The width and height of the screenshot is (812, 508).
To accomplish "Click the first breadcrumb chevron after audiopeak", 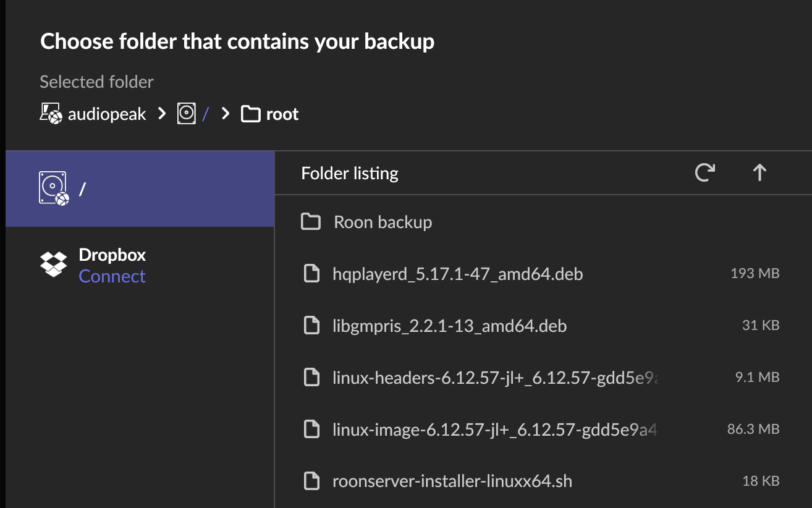I will 162,114.
